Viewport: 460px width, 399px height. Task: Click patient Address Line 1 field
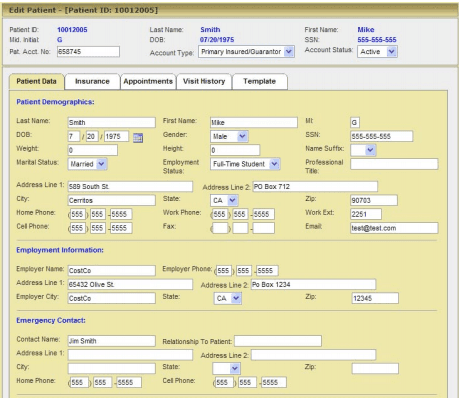[x=130, y=187]
